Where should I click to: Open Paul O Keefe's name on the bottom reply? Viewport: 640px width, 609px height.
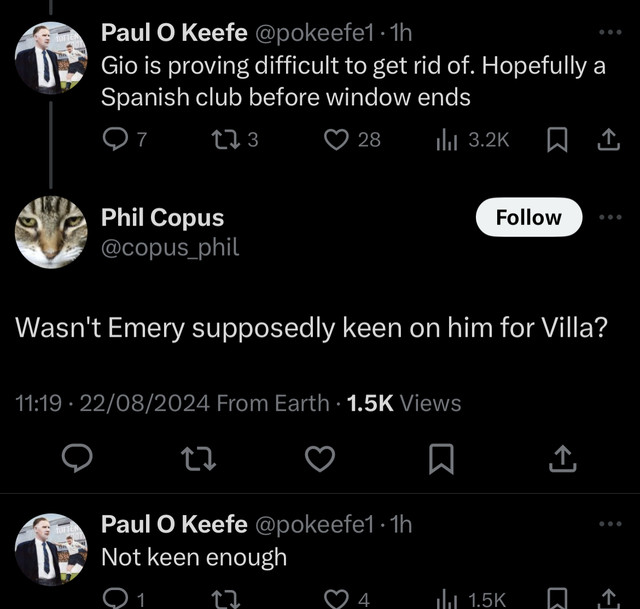tap(171, 523)
